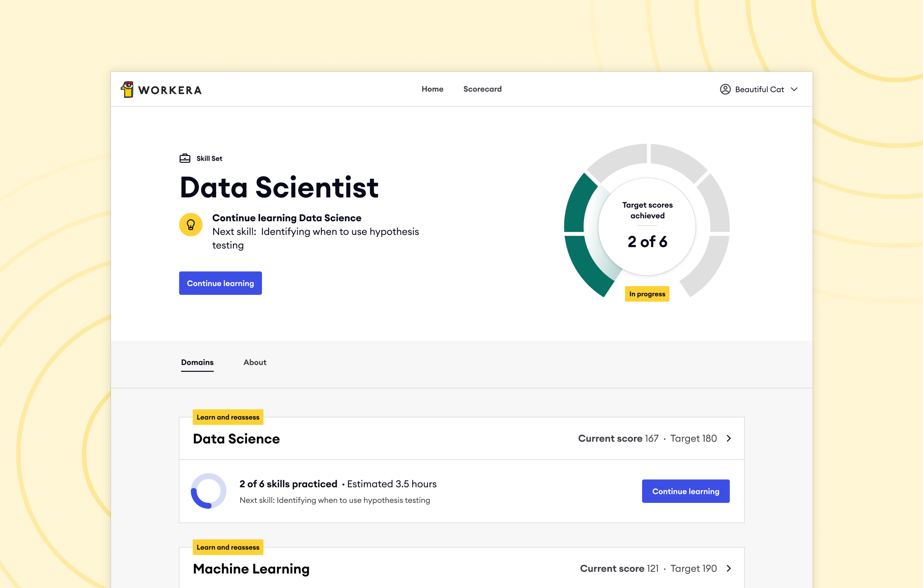
Task: Open the Beautiful Cat account dropdown arrow
Action: [x=794, y=89]
